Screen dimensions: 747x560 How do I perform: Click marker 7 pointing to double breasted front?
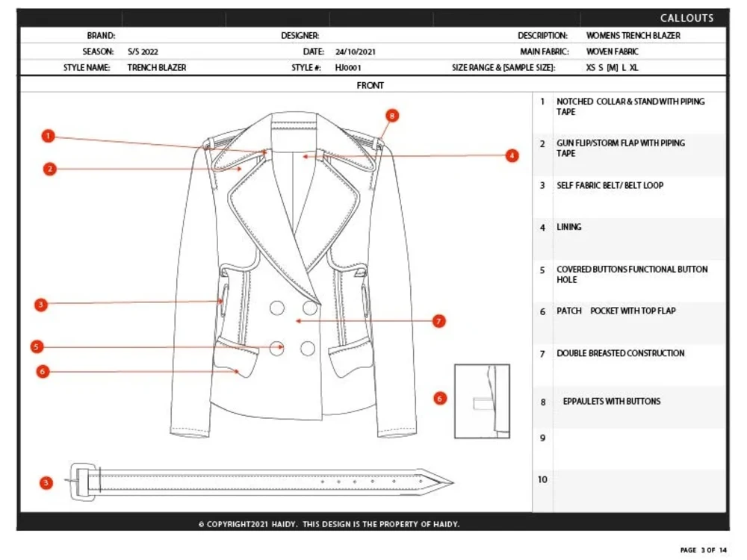(x=438, y=321)
